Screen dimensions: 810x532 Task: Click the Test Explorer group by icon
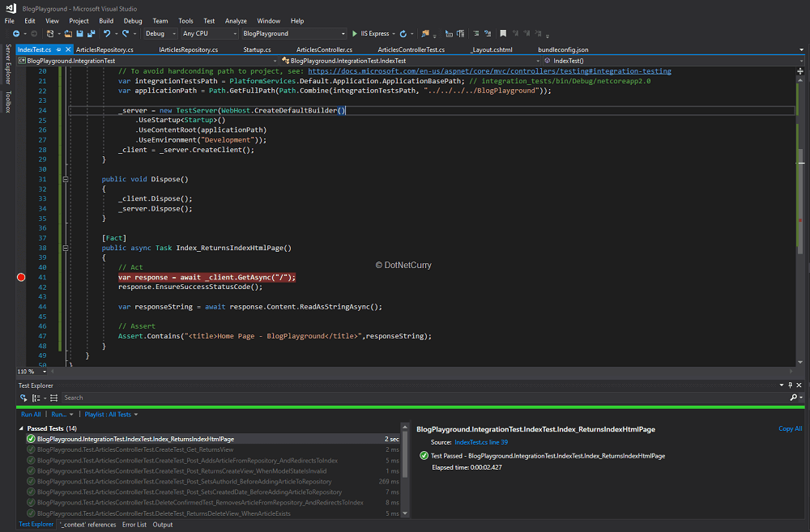(x=36, y=398)
